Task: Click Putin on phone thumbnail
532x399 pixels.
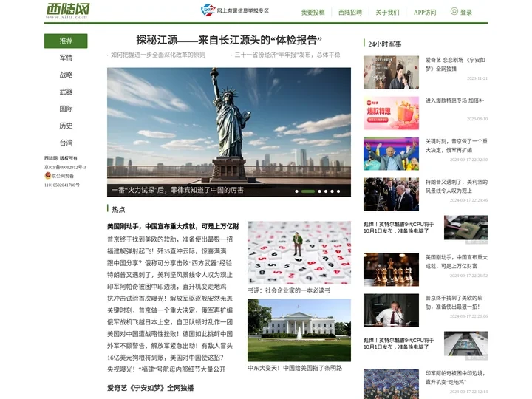Action: coord(391,310)
